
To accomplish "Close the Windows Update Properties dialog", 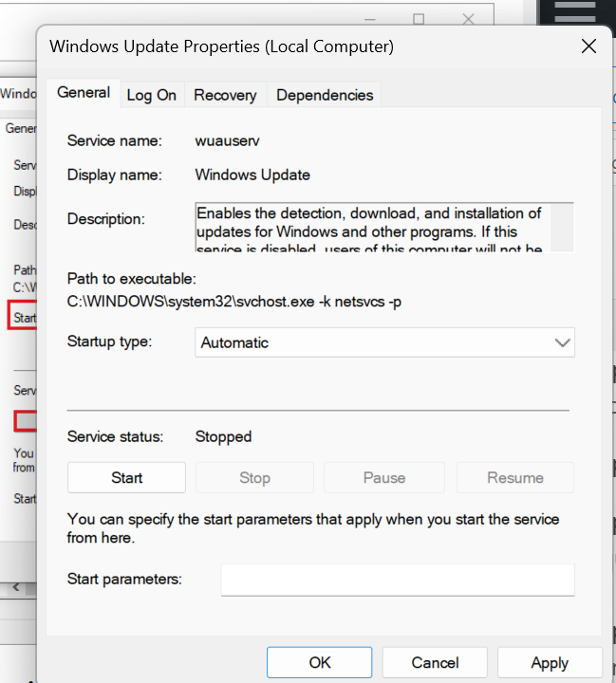I will point(588,46).
